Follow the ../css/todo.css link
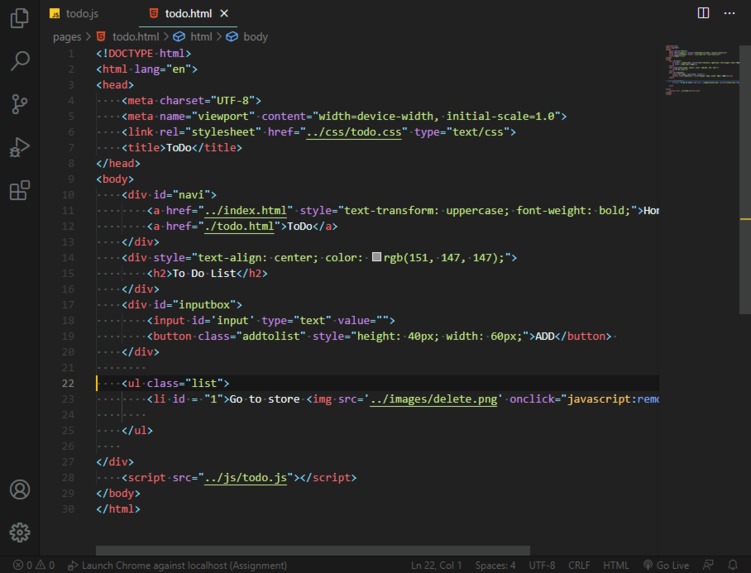The image size is (751, 573). (x=353, y=132)
